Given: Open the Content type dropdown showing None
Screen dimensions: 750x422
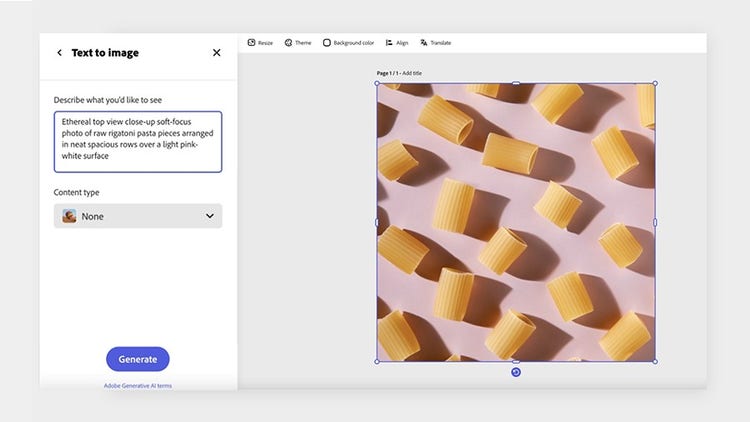Looking at the screenshot, I should pos(138,216).
